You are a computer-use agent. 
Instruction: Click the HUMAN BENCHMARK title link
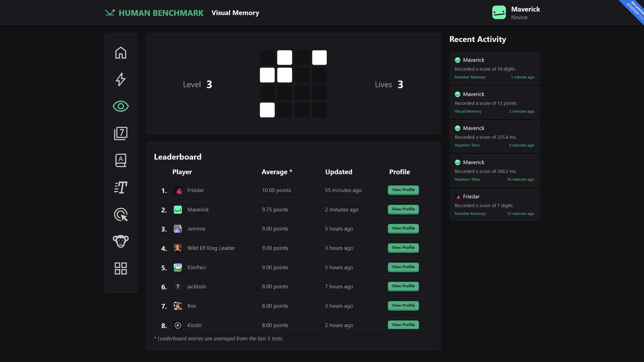(x=161, y=13)
